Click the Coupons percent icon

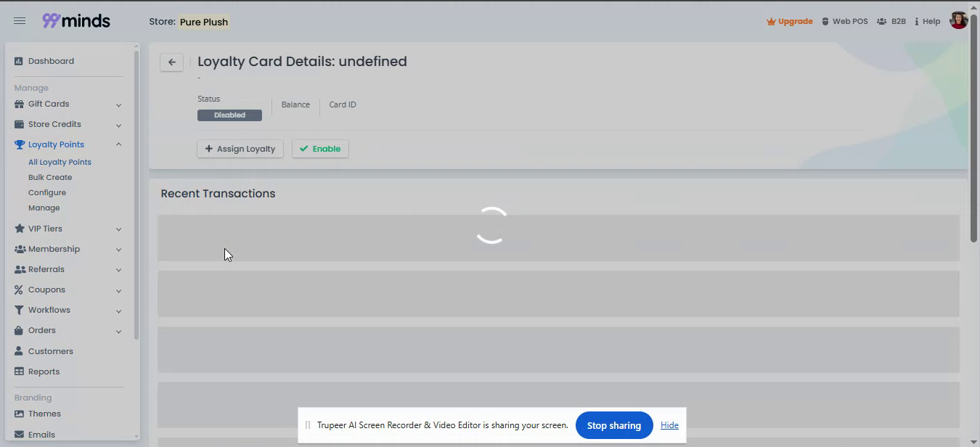[19, 290]
